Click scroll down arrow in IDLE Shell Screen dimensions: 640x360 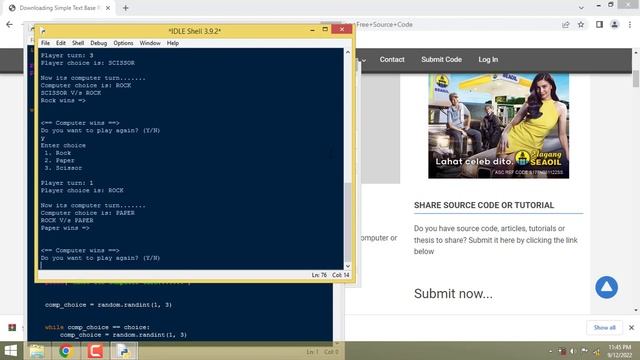[x=348, y=266]
